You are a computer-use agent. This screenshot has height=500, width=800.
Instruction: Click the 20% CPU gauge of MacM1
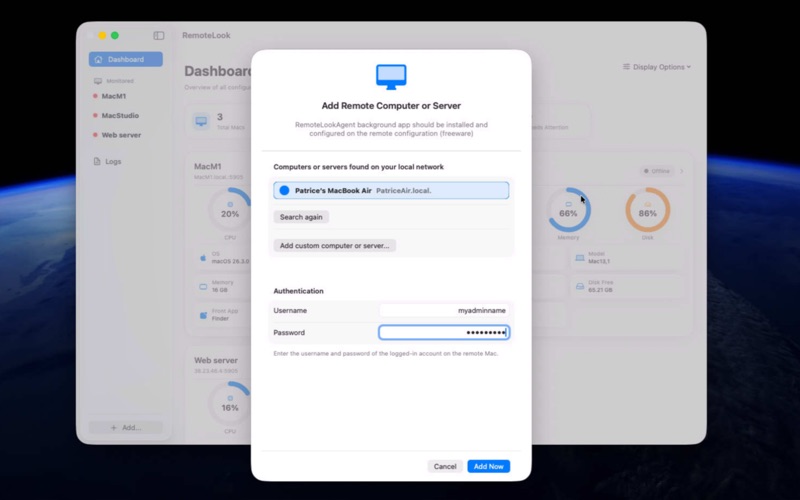tap(230, 210)
